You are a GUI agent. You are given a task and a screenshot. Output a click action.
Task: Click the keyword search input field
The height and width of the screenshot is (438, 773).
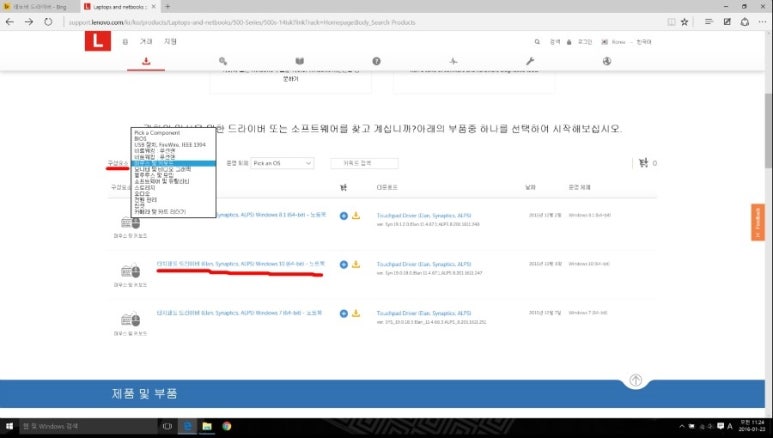click(x=364, y=163)
